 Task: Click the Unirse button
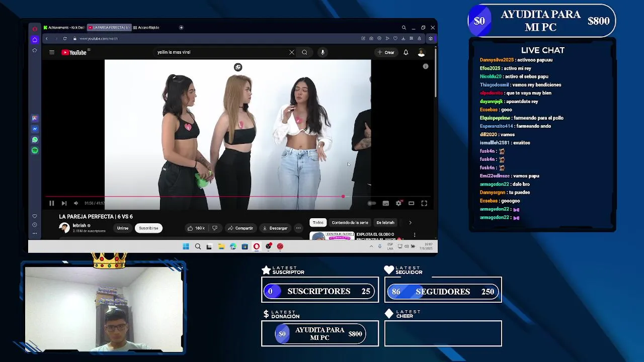click(x=123, y=228)
